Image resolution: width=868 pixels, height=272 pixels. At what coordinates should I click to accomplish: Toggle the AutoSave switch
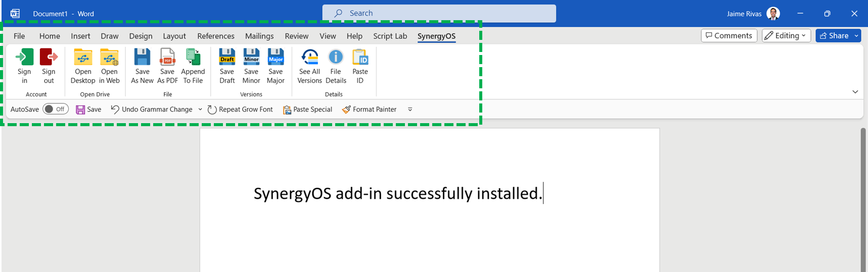point(56,109)
